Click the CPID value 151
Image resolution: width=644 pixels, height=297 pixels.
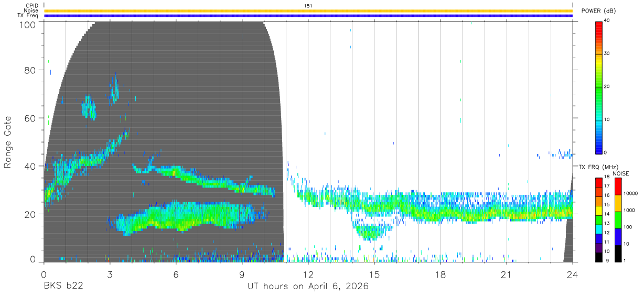point(308,6)
